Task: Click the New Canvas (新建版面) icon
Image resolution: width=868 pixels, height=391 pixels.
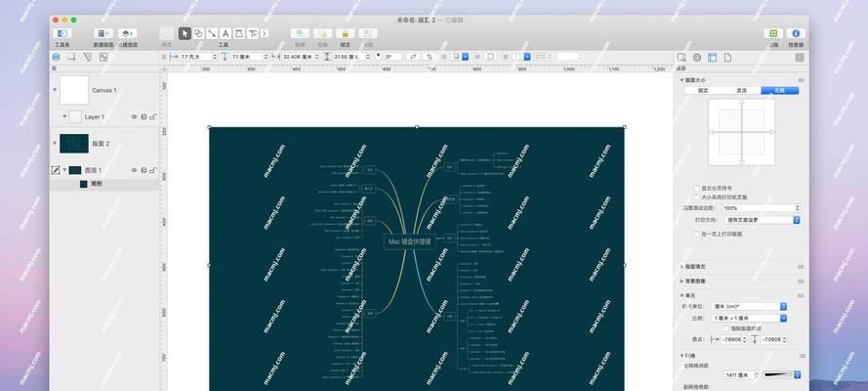Action: [103, 33]
